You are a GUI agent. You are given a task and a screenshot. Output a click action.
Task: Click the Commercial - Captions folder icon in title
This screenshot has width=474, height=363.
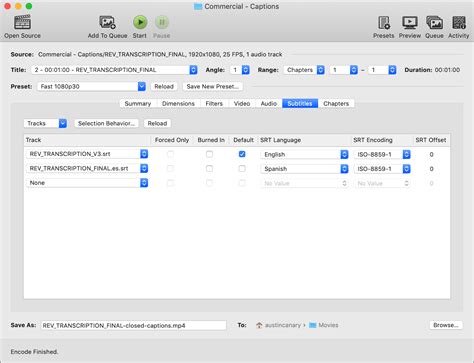(x=198, y=6)
